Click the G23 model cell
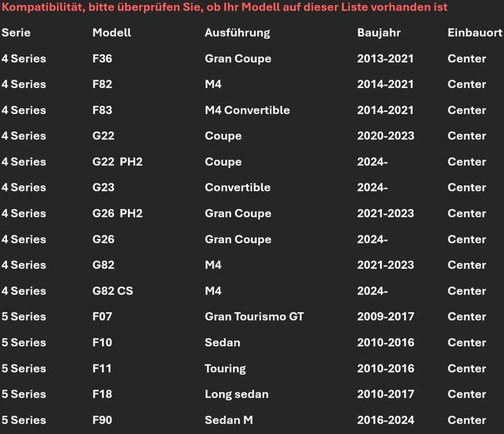This screenshot has width=504, height=434. [x=103, y=188]
